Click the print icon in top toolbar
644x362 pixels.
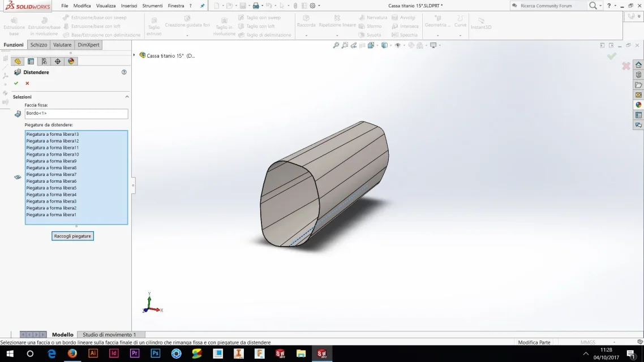(x=256, y=6)
